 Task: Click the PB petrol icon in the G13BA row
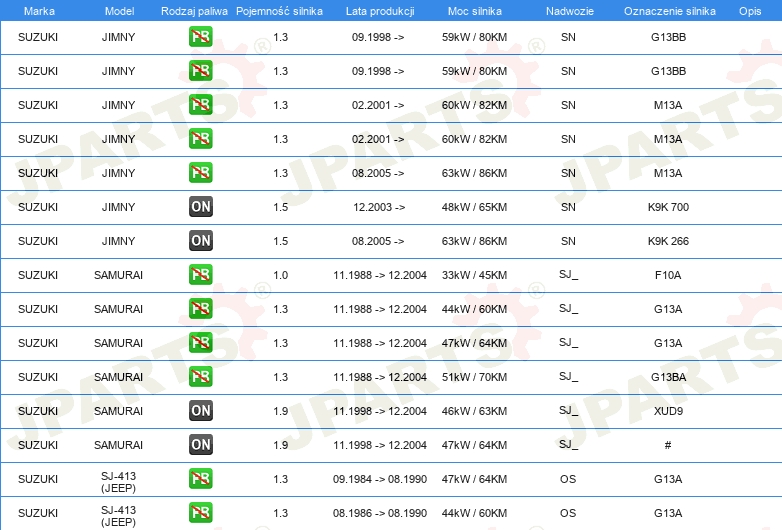(x=200, y=376)
